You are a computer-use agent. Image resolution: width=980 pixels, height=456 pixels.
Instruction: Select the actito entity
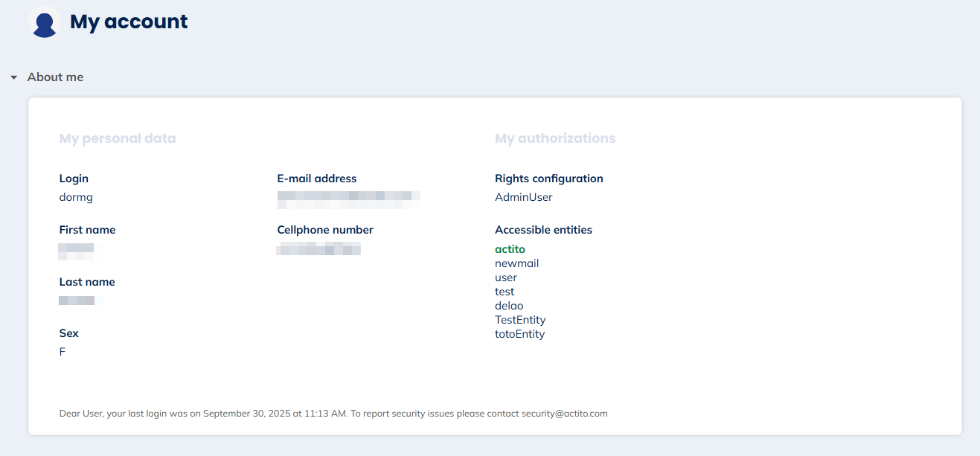[x=510, y=249]
